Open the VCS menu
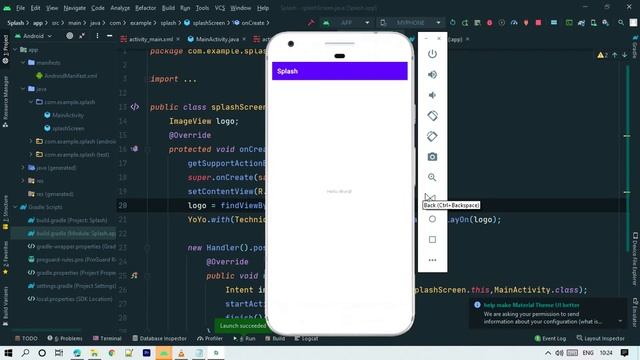 point(220,8)
